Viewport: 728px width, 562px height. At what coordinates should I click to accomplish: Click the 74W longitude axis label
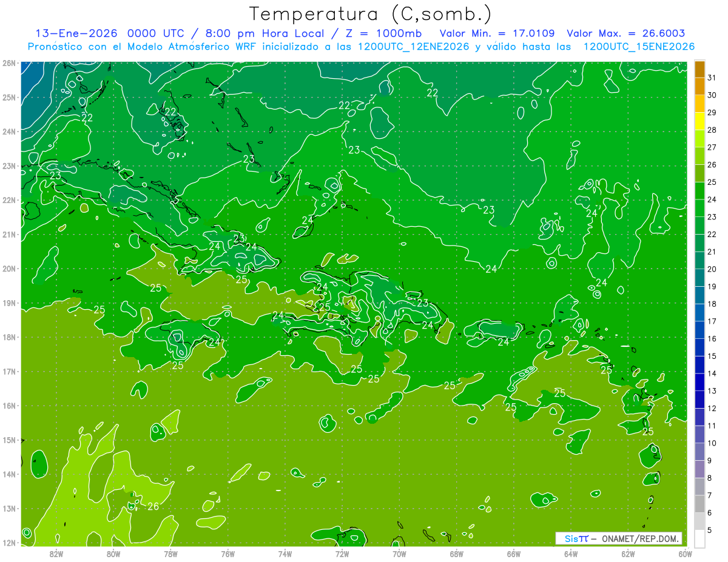(x=285, y=554)
